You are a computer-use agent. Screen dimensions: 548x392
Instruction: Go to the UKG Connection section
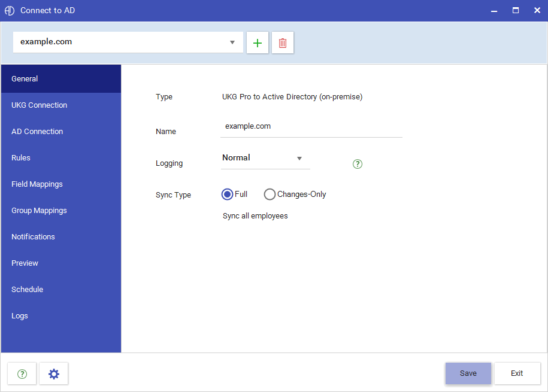click(61, 105)
